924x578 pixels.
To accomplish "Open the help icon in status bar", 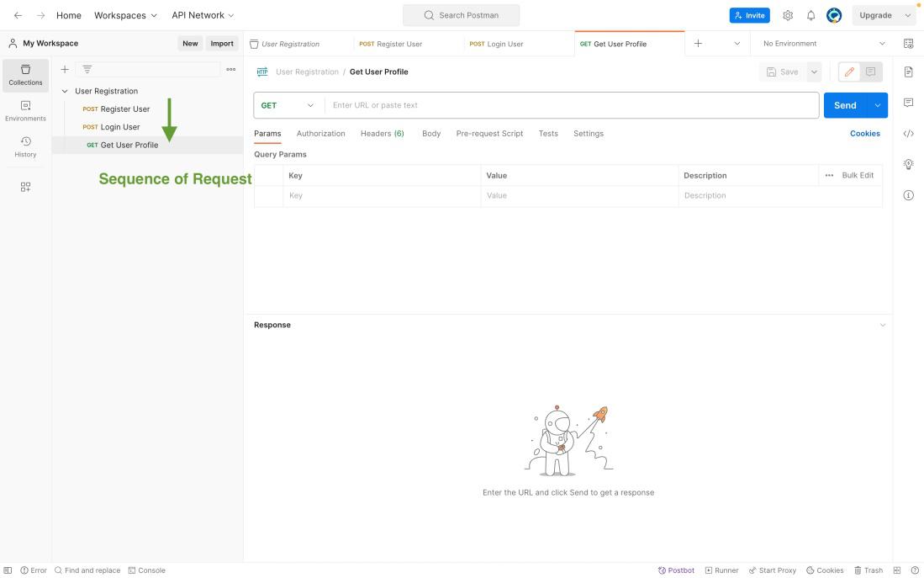I will tap(915, 570).
